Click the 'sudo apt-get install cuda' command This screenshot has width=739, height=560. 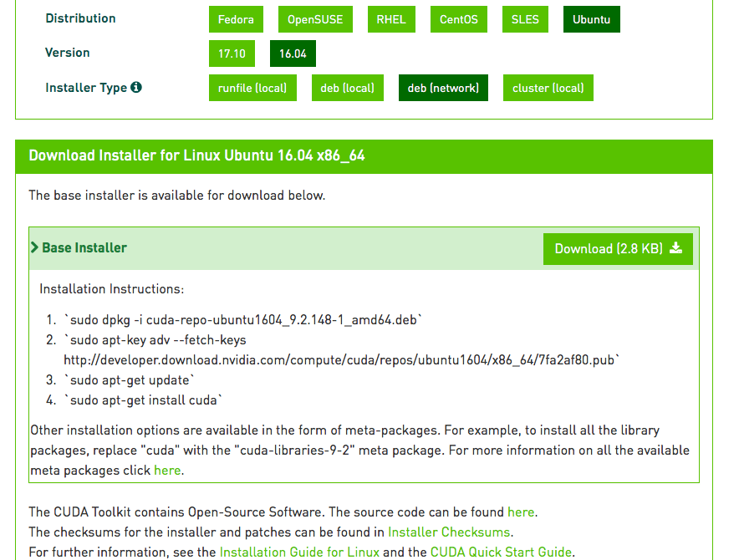pyautogui.click(x=143, y=400)
